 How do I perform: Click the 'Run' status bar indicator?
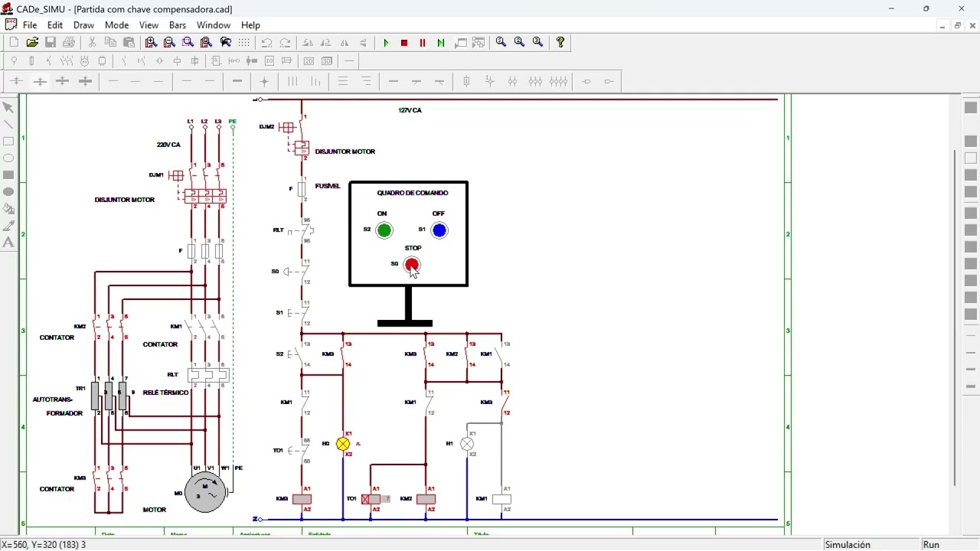click(x=932, y=545)
